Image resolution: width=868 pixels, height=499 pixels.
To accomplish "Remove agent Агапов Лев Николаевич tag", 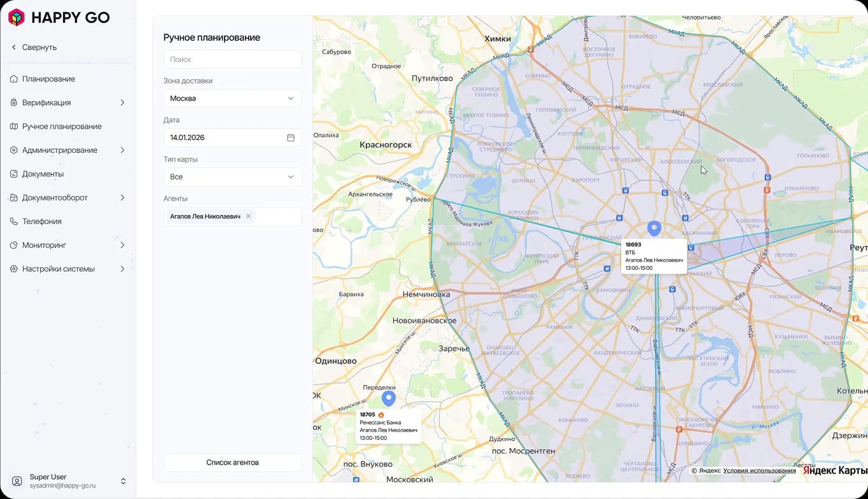I will coord(248,216).
